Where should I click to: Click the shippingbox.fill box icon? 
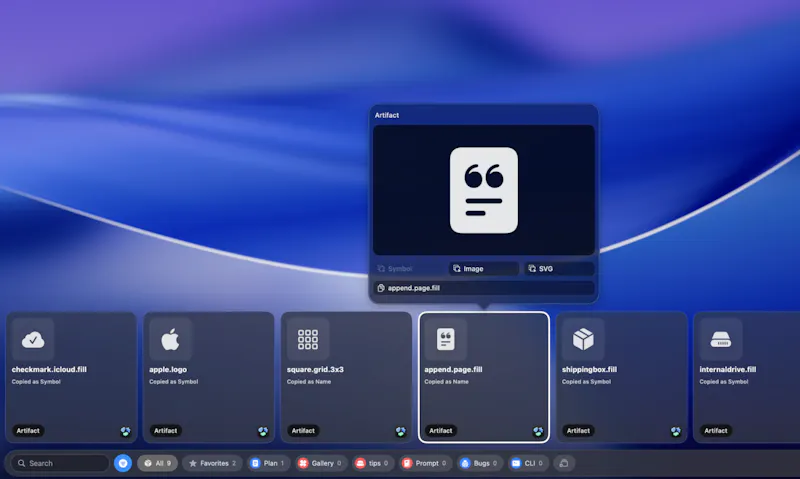pos(583,339)
